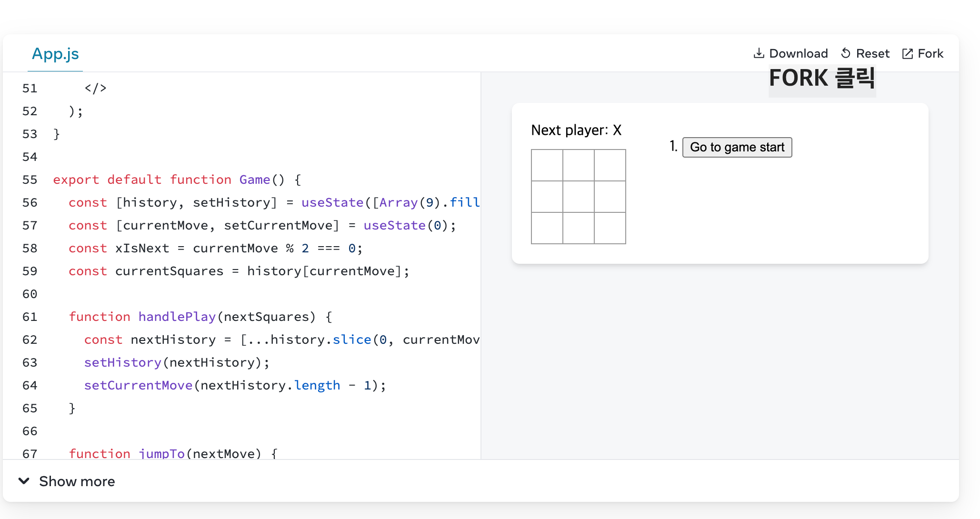This screenshot has width=980, height=519.
Task: Click line number 55 in gutter
Action: [x=30, y=180]
